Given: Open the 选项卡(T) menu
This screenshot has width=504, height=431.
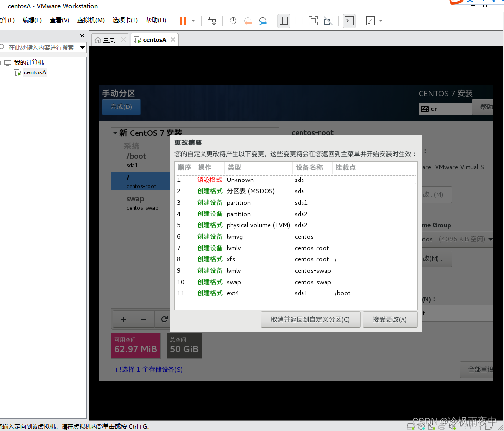Looking at the screenshot, I should point(125,20).
